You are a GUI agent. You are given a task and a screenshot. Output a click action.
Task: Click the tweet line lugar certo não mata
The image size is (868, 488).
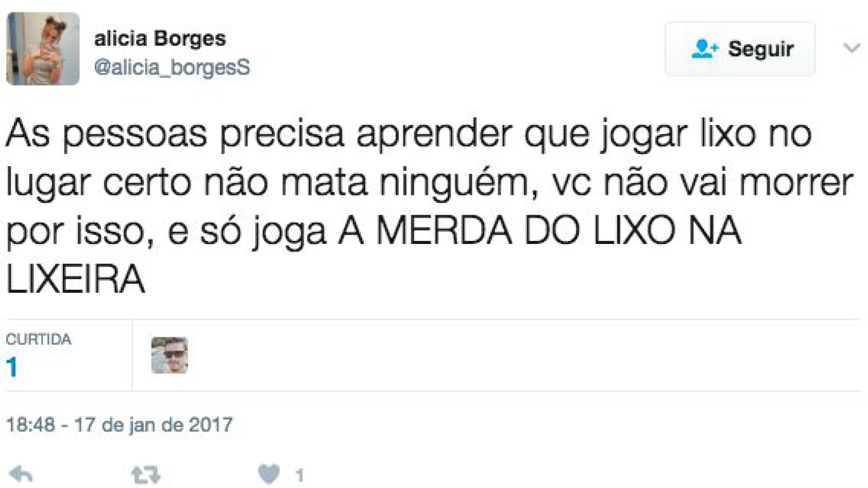[x=430, y=183]
